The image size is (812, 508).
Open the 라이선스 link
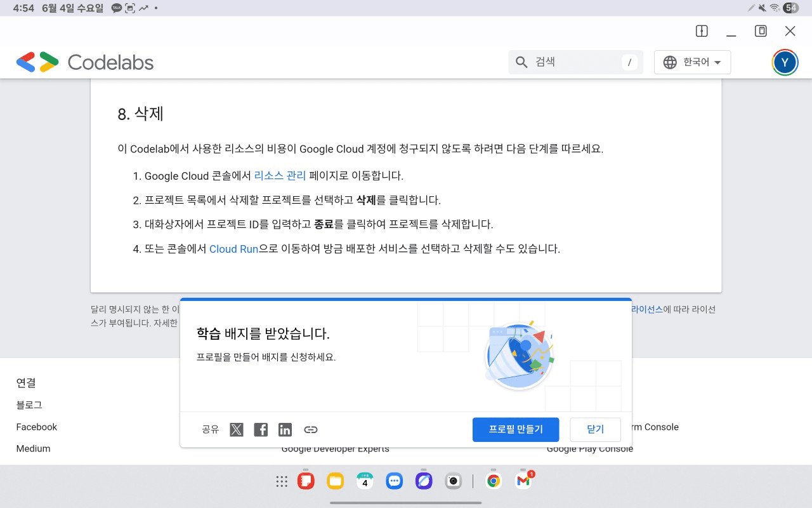point(647,309)
